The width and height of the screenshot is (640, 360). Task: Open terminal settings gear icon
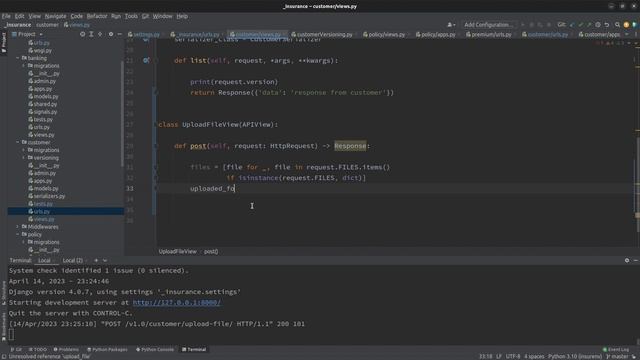click(627, 260)
